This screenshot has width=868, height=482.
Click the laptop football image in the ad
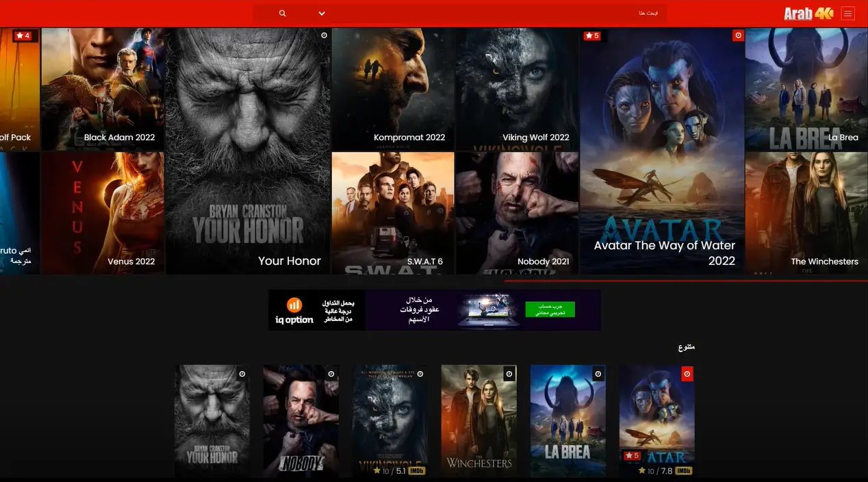point(488,311)
